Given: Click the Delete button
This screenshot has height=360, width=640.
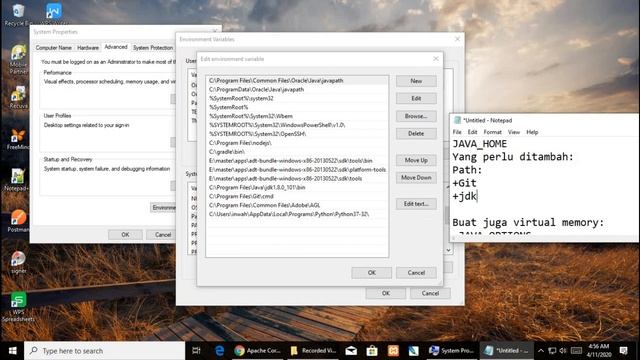Looking at the screenshot, I should 416,133.
